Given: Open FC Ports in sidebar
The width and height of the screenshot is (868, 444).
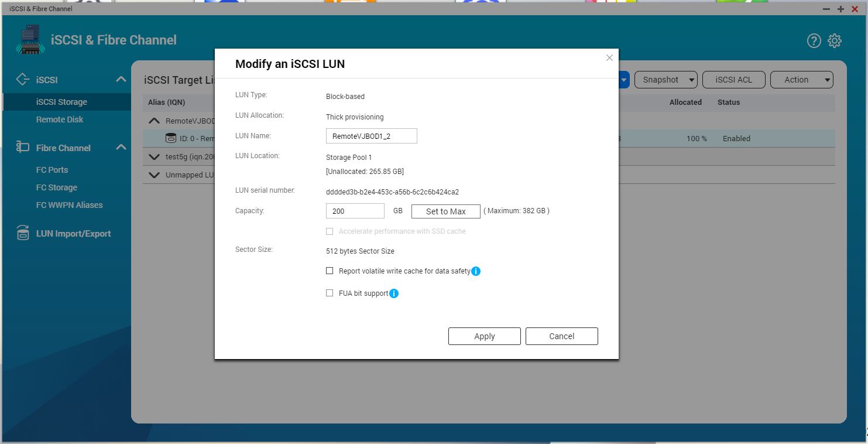Looking at the screenshot, I should (x=52, y=170).
